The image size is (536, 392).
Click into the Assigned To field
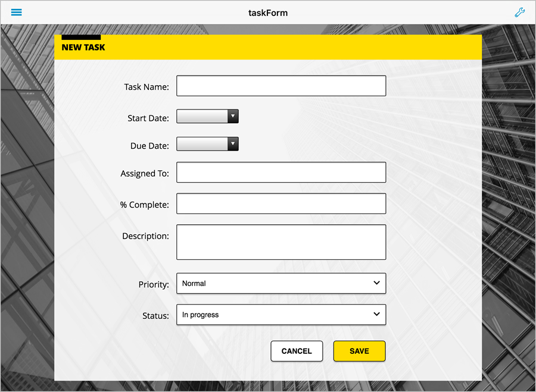(x=281, y=173)
